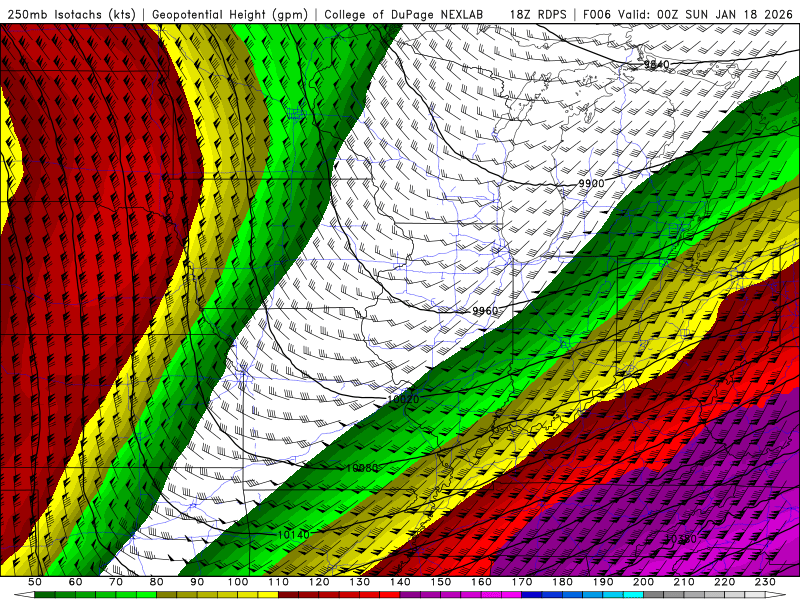Click the 160 knot legend label
Viewport: 800px width, 600px height.
[x=481, y=582]
